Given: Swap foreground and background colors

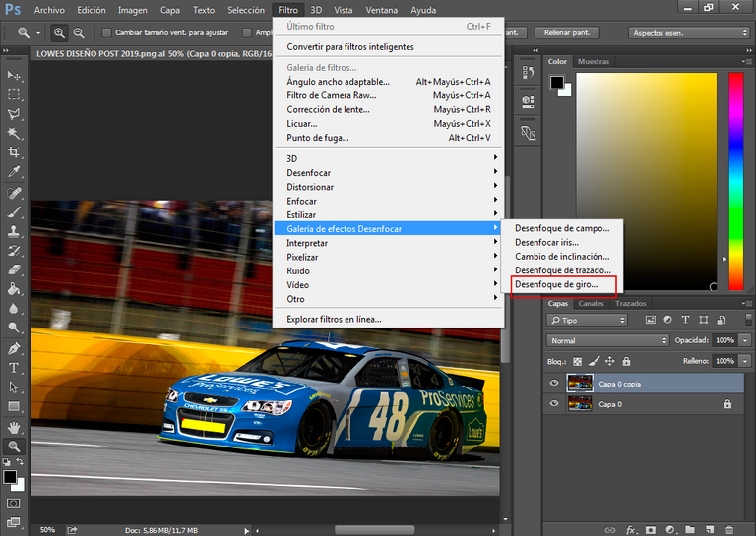Looking at the screenshot, I should [20, 462].
